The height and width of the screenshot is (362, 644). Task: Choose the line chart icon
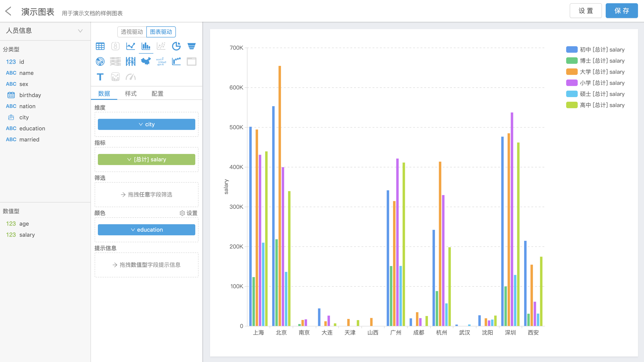(x=130, y=46)
